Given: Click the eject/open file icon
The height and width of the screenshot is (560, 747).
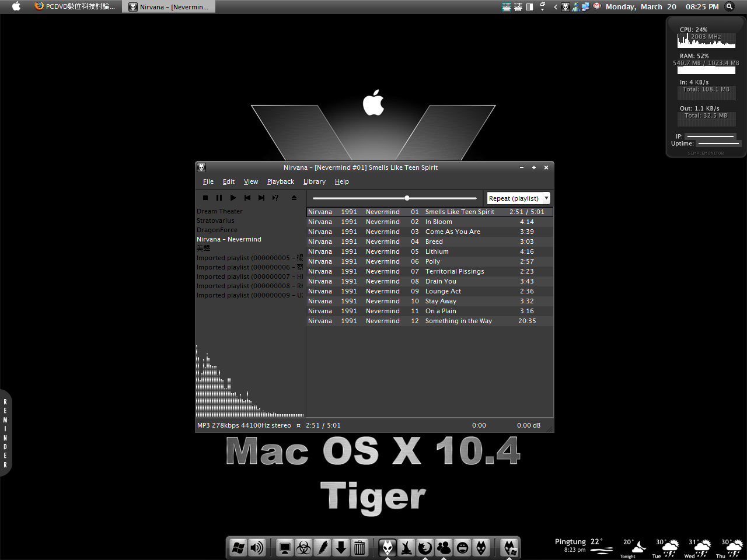Looking at the screenshot, I should (x=294, y=198).
